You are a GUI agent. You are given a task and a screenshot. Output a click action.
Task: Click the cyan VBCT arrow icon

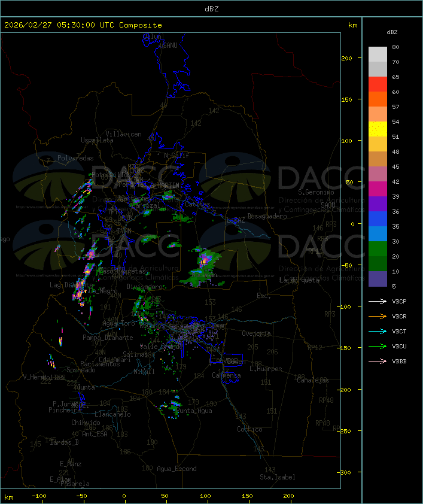378,331
